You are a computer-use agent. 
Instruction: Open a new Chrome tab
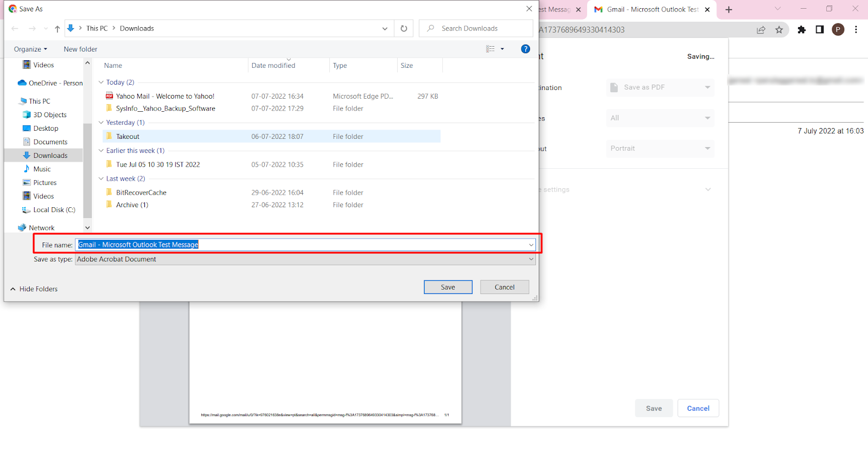(729, 9)
